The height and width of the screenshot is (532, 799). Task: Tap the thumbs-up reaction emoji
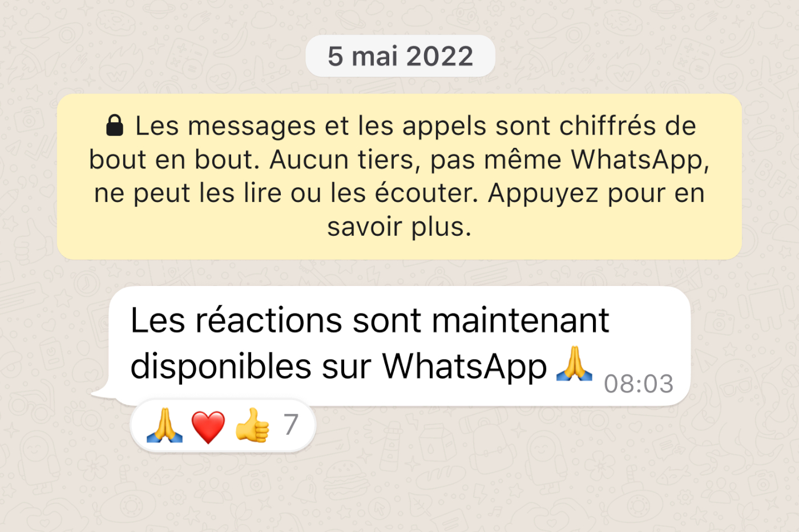[252, 425]
